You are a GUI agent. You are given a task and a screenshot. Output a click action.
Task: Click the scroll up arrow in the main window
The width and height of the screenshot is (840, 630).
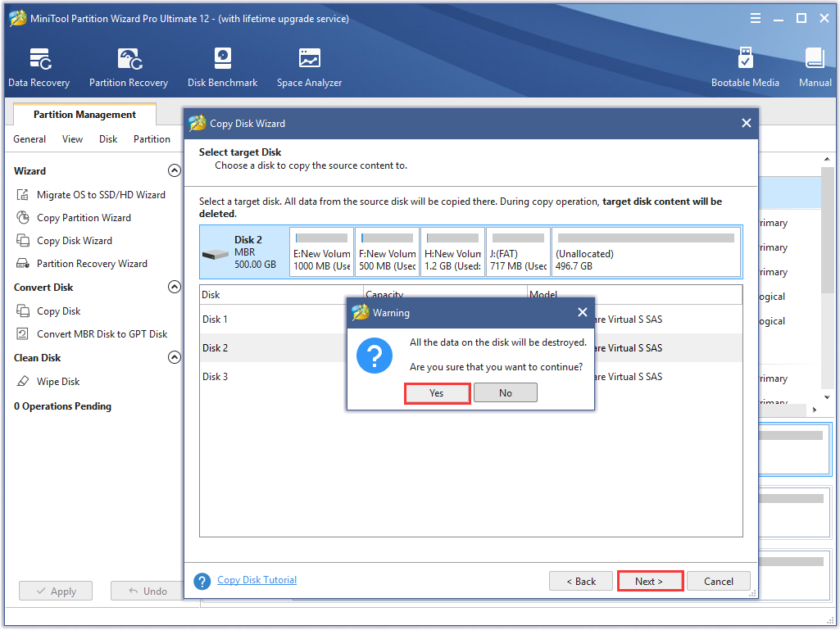827,159
